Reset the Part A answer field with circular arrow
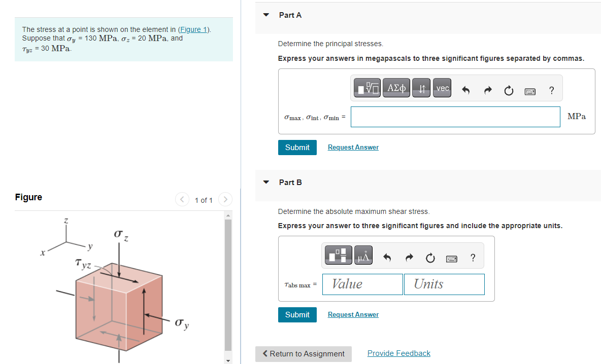 pyautogui.click(x=509, y=90)
